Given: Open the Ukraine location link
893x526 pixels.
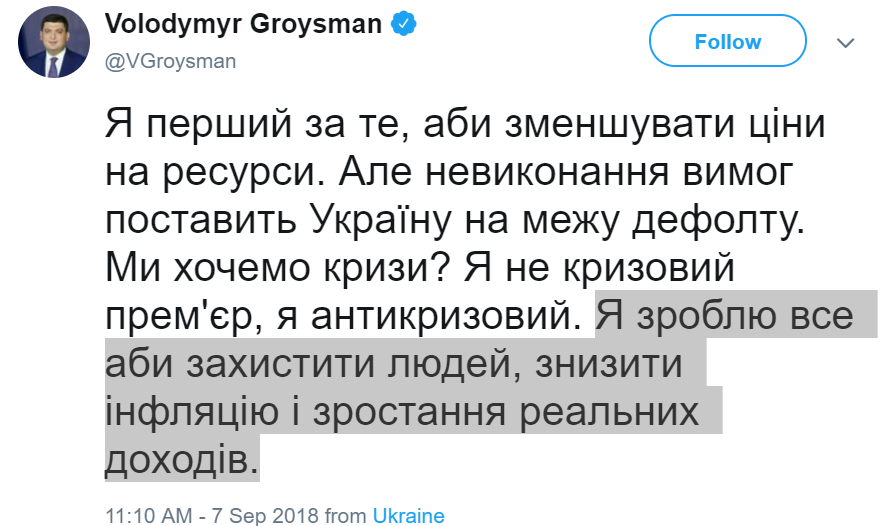Looking at the screenshot, I should (x=408, y=516).
